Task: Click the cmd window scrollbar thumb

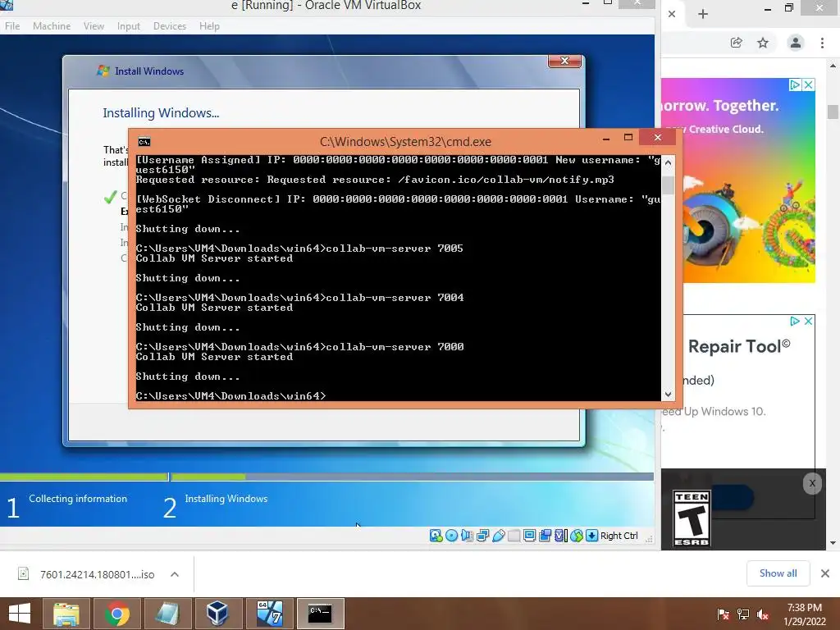Action: (x=668, y=185)
